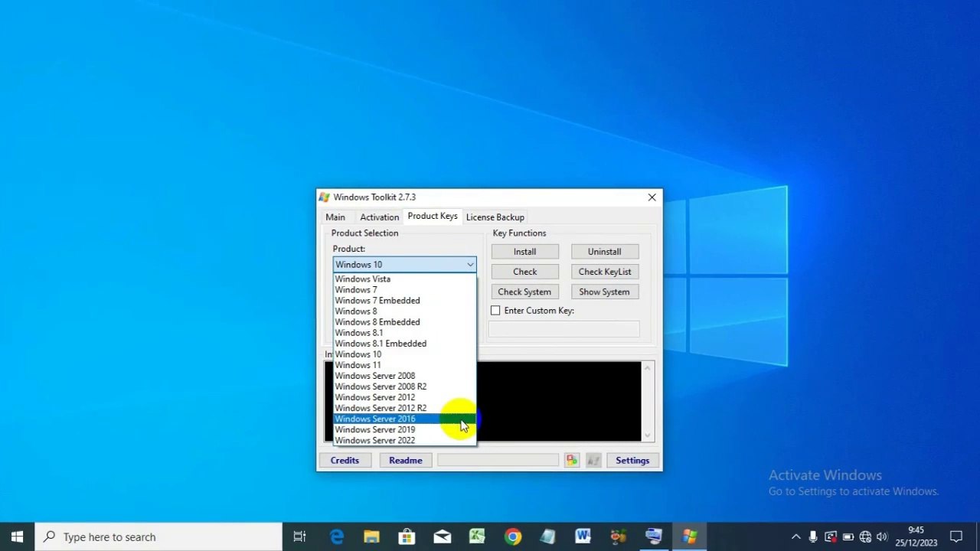Screen dimensions: 980x551
Task: Open Task View on the taskbar
Action: pyautogui.click(x=299, y=536)
